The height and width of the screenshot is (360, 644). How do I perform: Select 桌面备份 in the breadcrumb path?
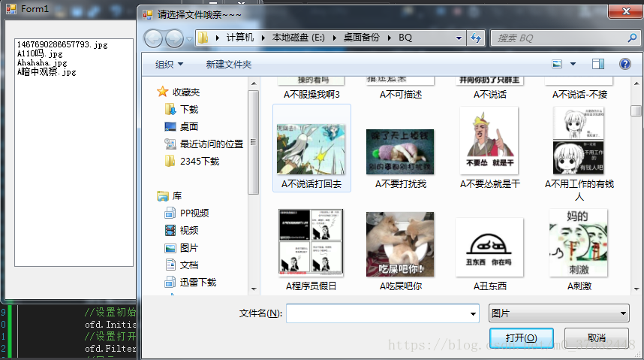point(362,38)
